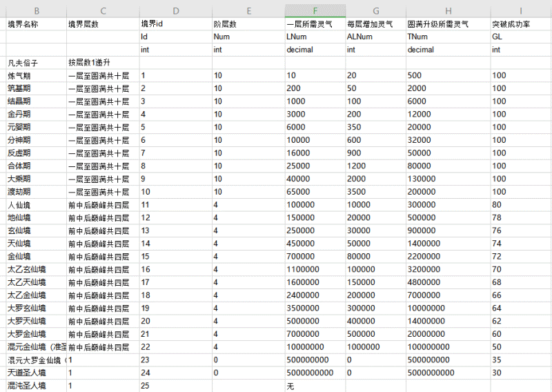Select column B header
Image resolution: width=552 pixels, height=392 pixels.
point(37,11)
